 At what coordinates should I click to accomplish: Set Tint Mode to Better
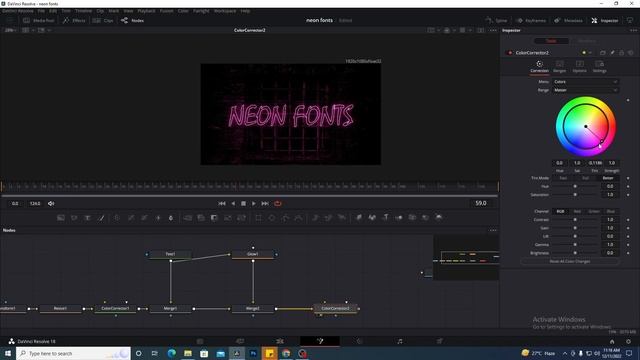point(608,178)
